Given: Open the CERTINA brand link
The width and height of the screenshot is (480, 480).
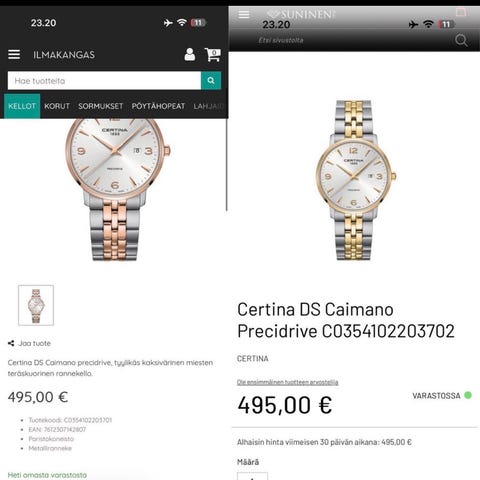Looking at the screenshot, I should [252, 359].
